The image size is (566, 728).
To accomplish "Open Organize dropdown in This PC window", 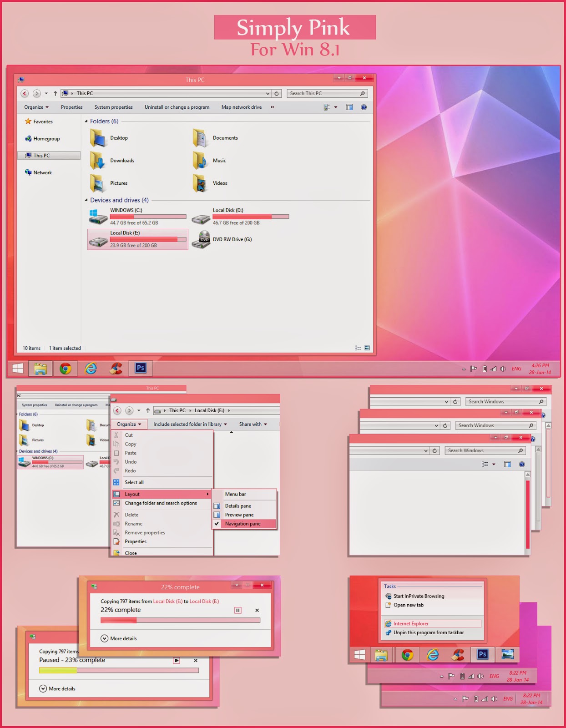I will pos(36,107).
